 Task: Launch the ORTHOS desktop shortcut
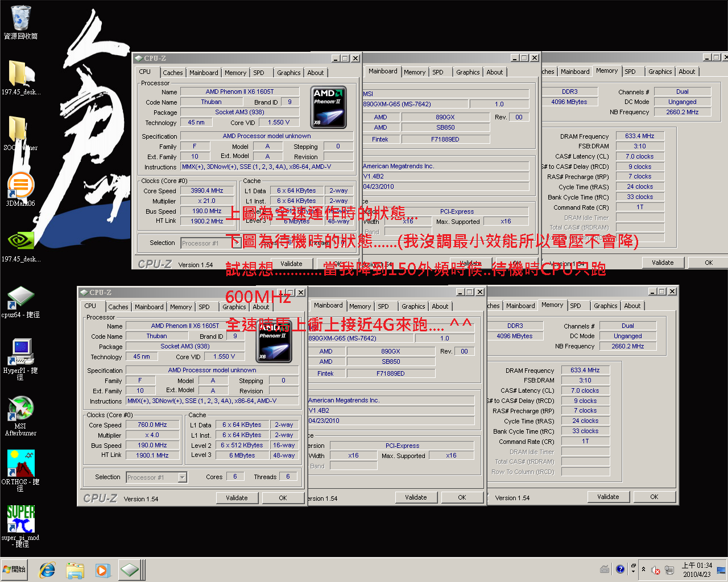(x=20, y=471)
